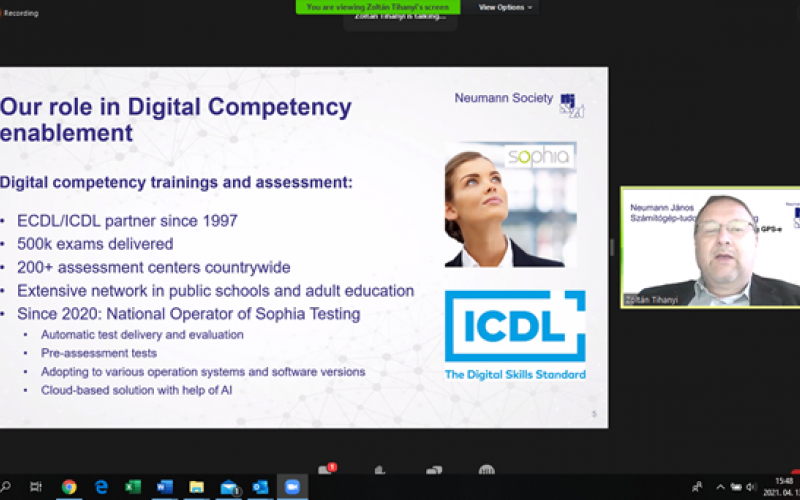Screen dimensions: 800x500
Task: Click the ICDL logo on the slide
Action: (x=515, y=326)
